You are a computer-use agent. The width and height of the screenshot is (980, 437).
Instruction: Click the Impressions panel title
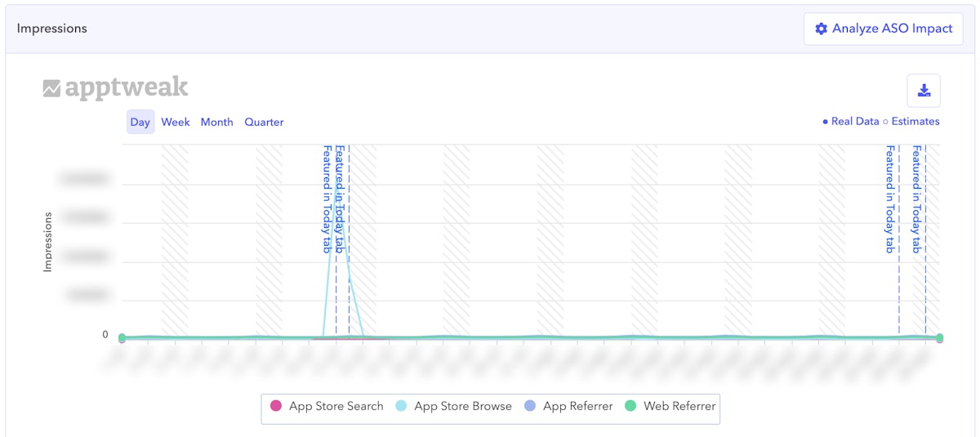(51, 29)
